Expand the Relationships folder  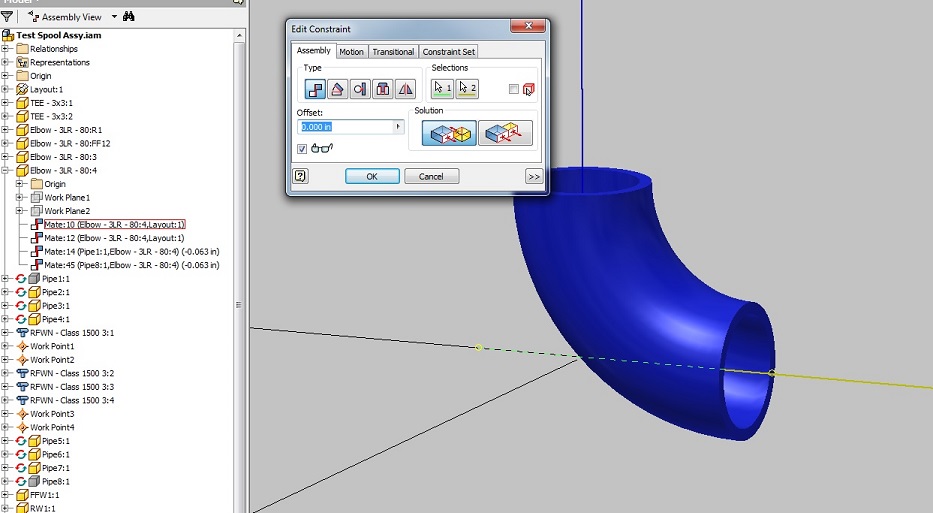[5, 49]
